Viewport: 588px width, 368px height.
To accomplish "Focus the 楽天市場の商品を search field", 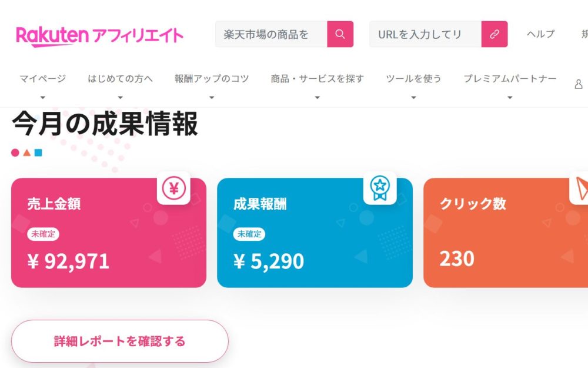I will [271, 34].
